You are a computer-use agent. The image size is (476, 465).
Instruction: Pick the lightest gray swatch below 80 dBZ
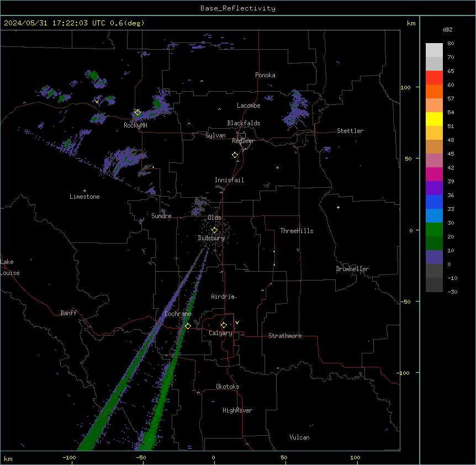click(434, 50)
